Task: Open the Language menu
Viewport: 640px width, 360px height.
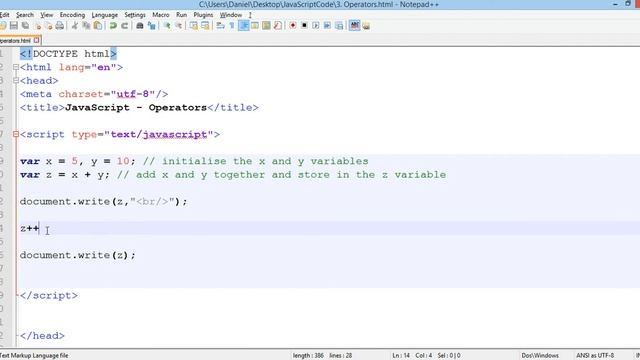Action: (x=104, y=15)
